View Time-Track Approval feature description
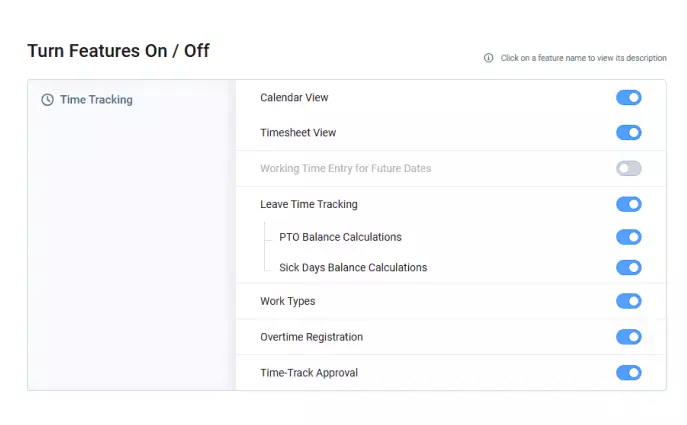Screen dimensions: 687x425 click(x=308, y=373)
